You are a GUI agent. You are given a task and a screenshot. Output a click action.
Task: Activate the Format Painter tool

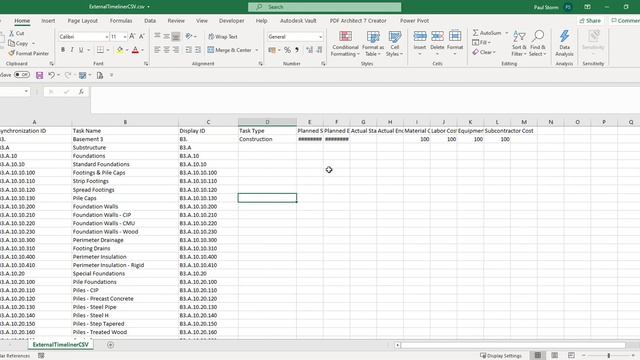coord(29,53)
